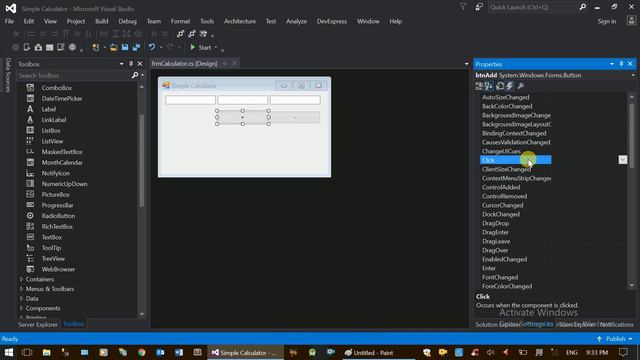Image resolution: width=640 pixels, height=360 pixels.
Task: Select Alphabetical sort icon in Properties
Action: click(x=489, y=86)
